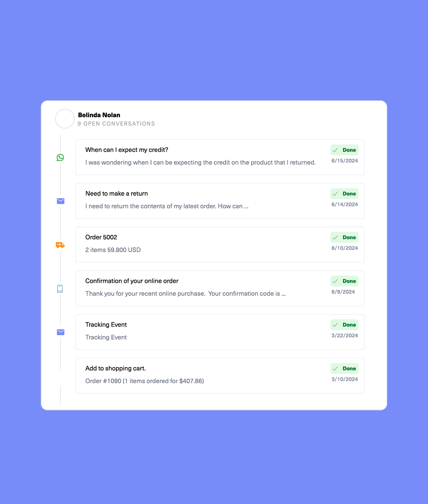Open 'When can I expect my credit?' conversation

(127, 150)
